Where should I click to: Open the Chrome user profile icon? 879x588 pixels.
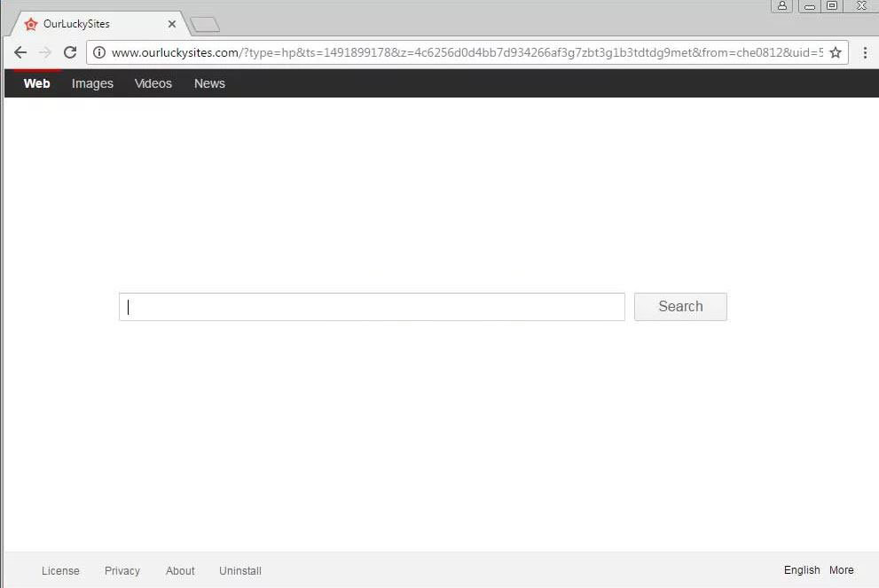[x=782, y=5]
